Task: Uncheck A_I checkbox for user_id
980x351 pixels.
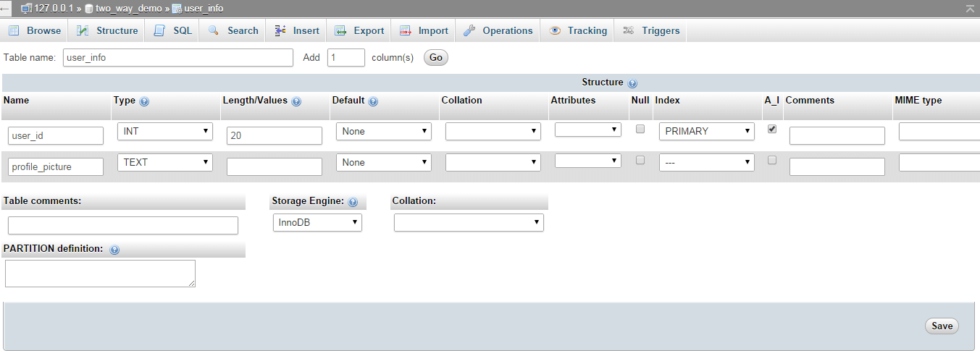Action: 771,129
